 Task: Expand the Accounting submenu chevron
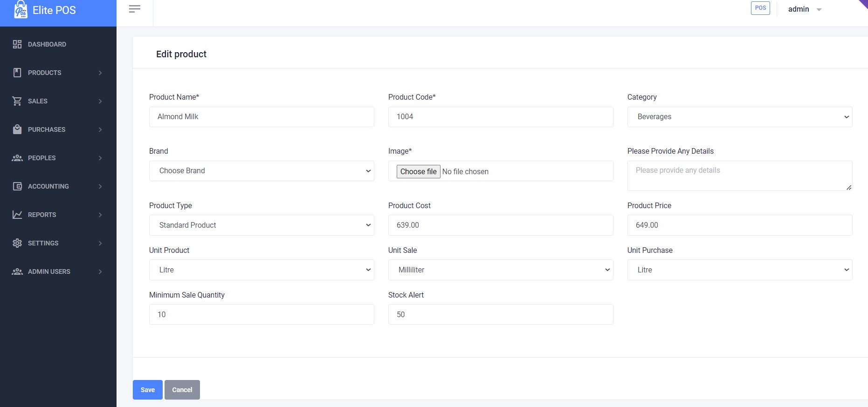pyautogui.click(x=100, y=186)
